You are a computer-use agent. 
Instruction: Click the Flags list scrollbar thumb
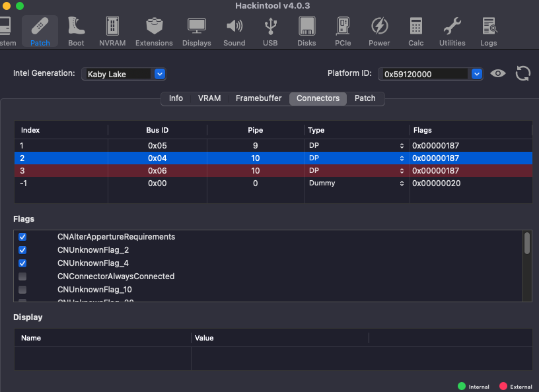pos(527,244)
